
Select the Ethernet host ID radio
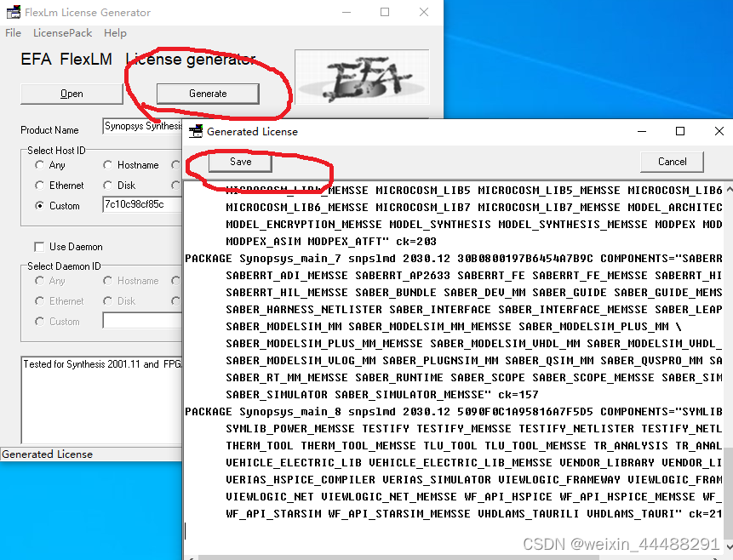pyautogui.click(x=40, y=186)
